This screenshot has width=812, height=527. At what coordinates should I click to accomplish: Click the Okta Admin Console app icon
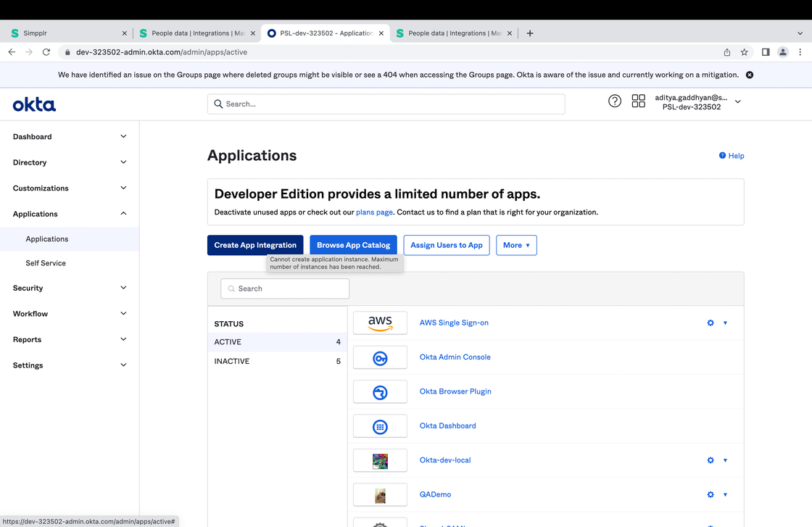380,357
